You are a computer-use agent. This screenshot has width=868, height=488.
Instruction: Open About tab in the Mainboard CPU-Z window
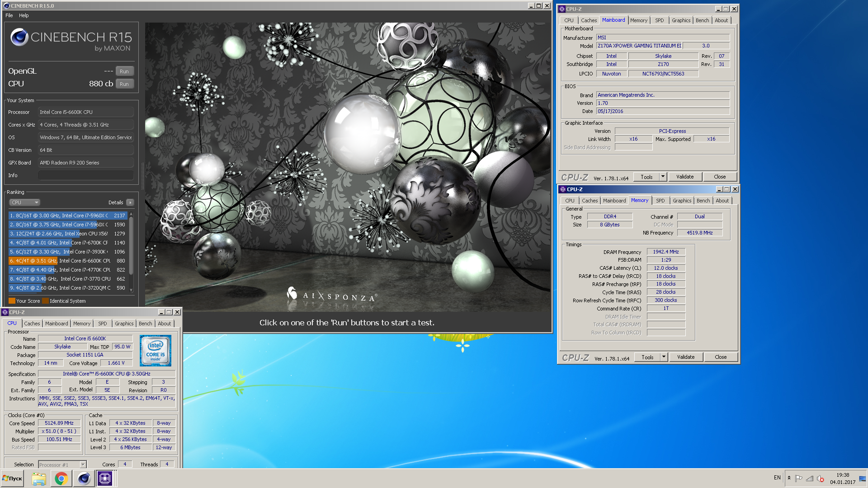(x=721, y=20)
